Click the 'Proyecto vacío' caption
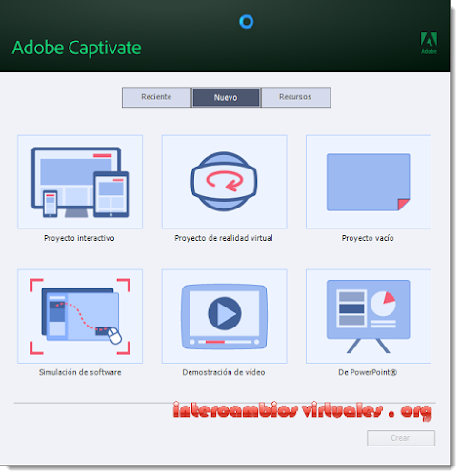The image size is (461, 476). [x=368, y=238]
